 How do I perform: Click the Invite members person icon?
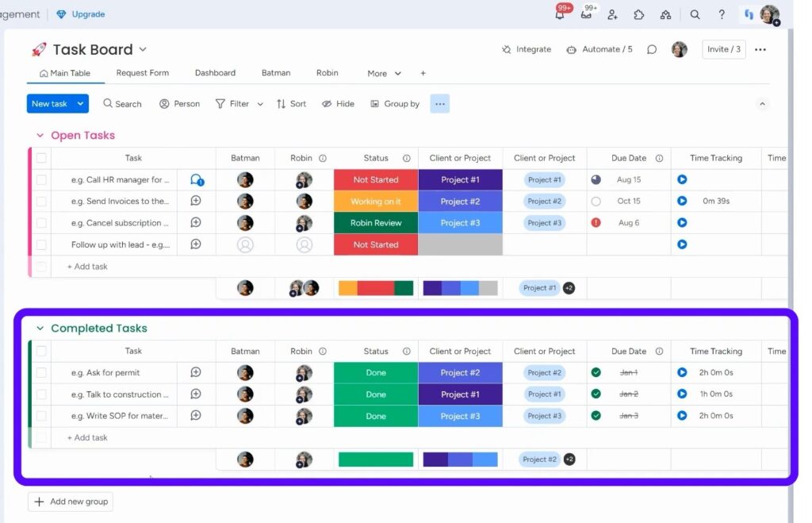point(612,14)
